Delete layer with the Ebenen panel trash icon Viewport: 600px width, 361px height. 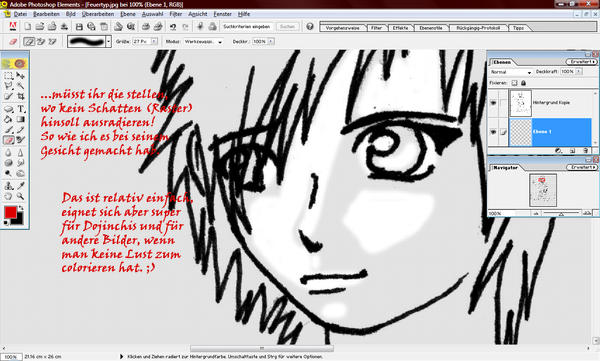coord(585,151)
